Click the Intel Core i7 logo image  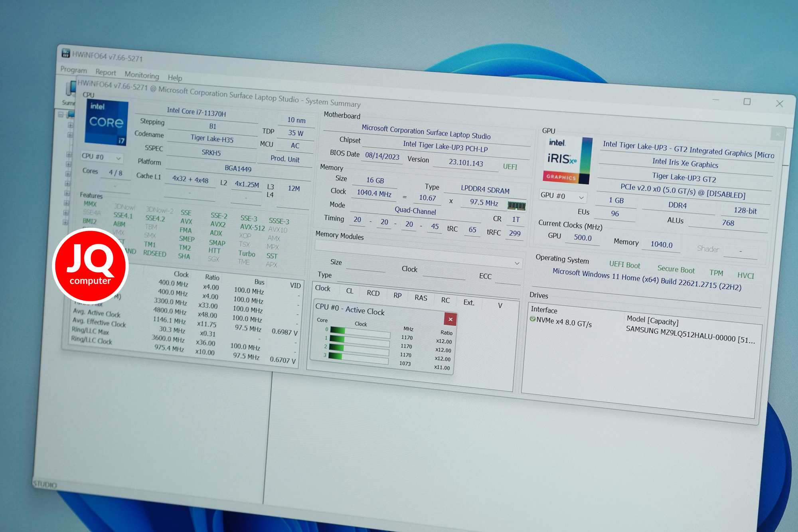coord(106,122)
